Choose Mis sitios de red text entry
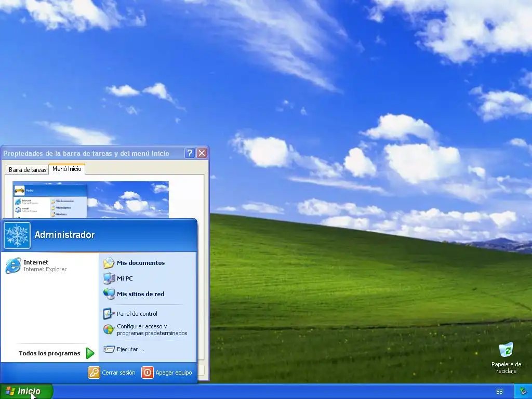532x399 pixels. [x=140, y=294]
